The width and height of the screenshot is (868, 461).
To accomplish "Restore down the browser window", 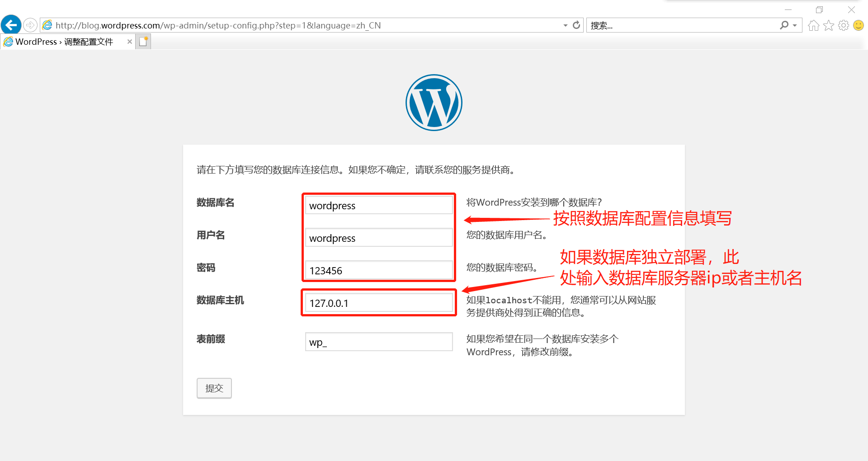I will pyautogui.click(x=819, y=9).
